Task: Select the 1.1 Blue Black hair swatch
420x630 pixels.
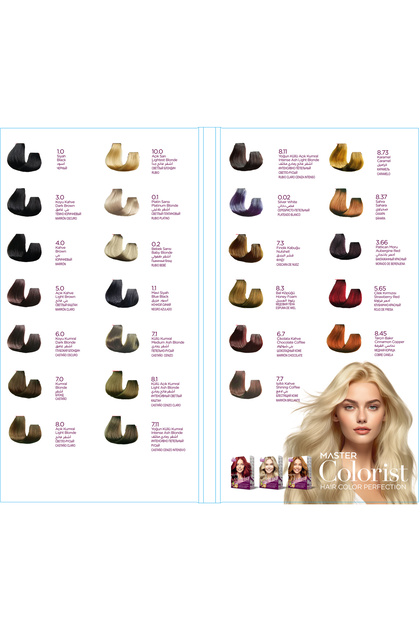Action: click(122, 293)
